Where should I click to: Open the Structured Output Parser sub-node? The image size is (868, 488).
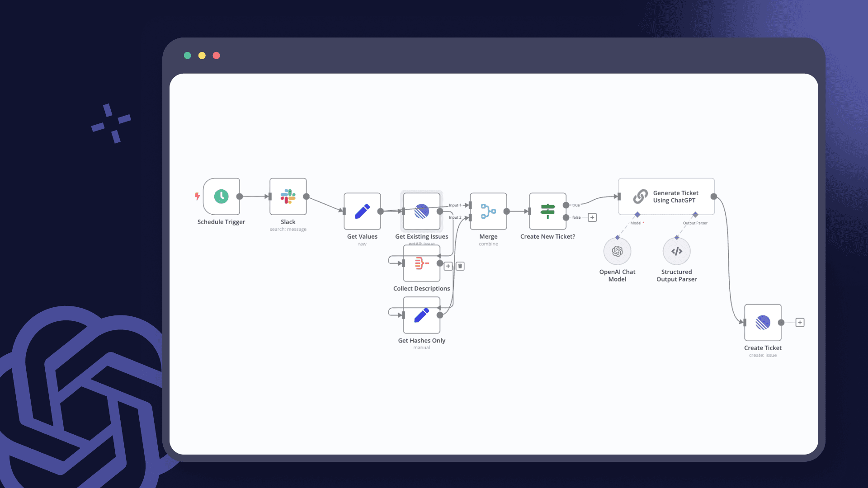click(x=676, y=251)
